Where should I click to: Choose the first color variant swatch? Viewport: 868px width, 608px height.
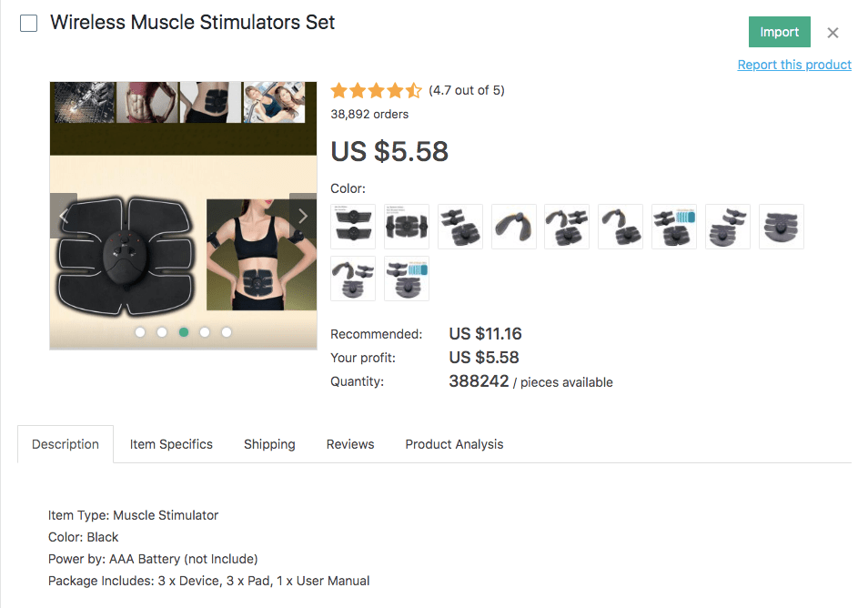[x=353, y=227]
